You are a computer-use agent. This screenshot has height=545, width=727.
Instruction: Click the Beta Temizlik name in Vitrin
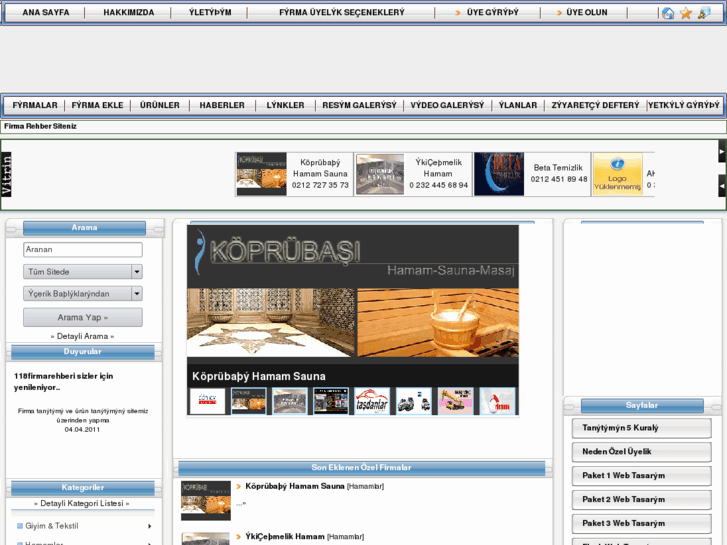[x=558, y=168]
